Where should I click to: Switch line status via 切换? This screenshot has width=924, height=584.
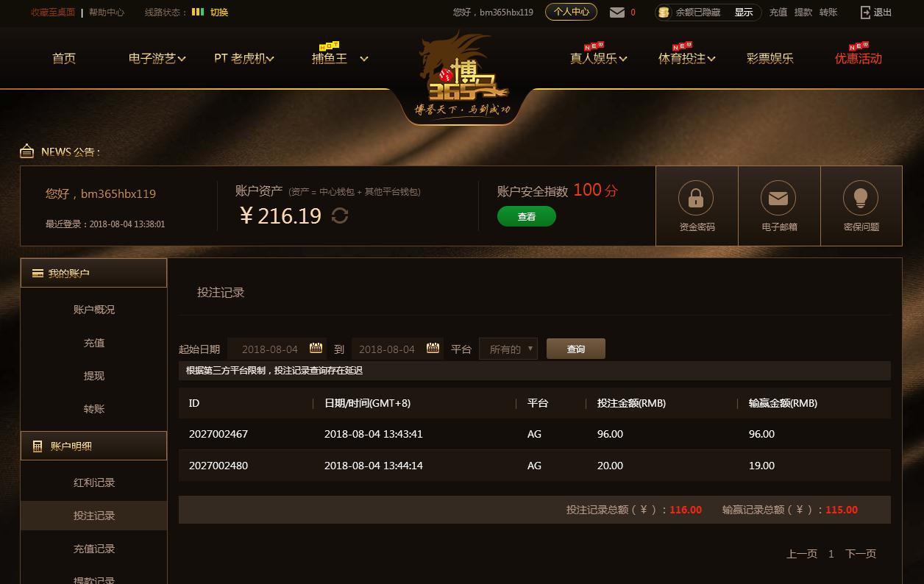click(219, 13)
